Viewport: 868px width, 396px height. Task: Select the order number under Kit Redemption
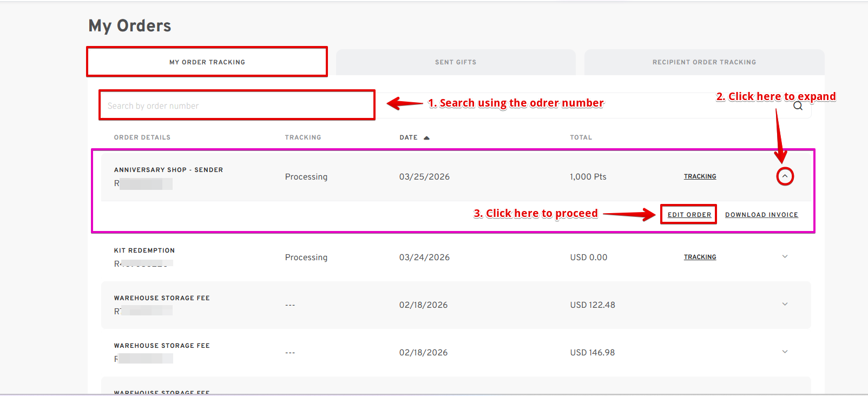pyautogui.click(x=143, y=264)
